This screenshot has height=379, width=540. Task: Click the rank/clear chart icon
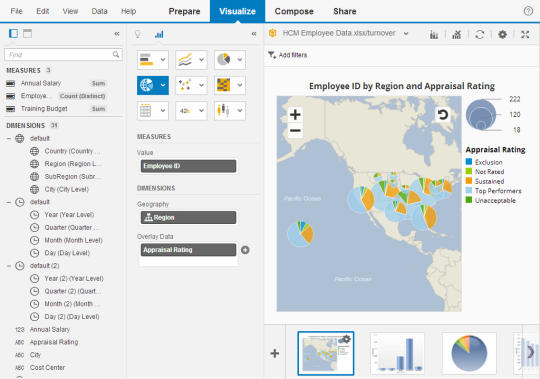click(x=457, y=34)
